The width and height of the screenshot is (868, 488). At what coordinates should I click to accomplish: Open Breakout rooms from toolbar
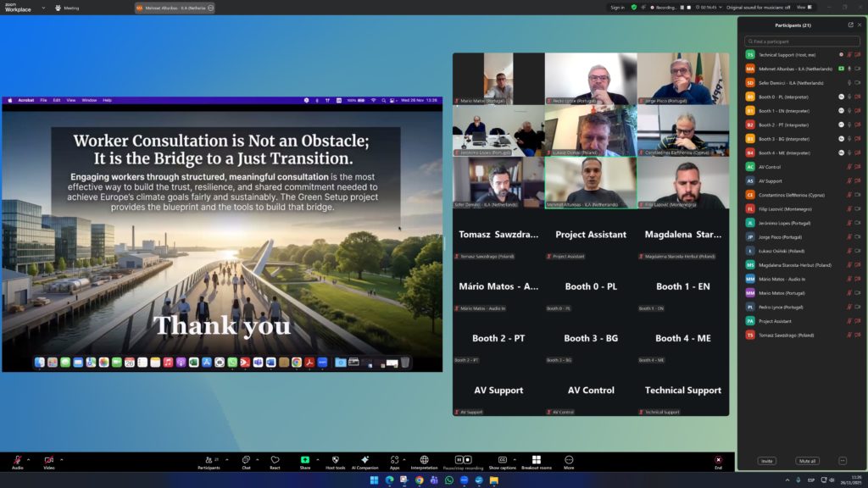[x=536, y=461]
